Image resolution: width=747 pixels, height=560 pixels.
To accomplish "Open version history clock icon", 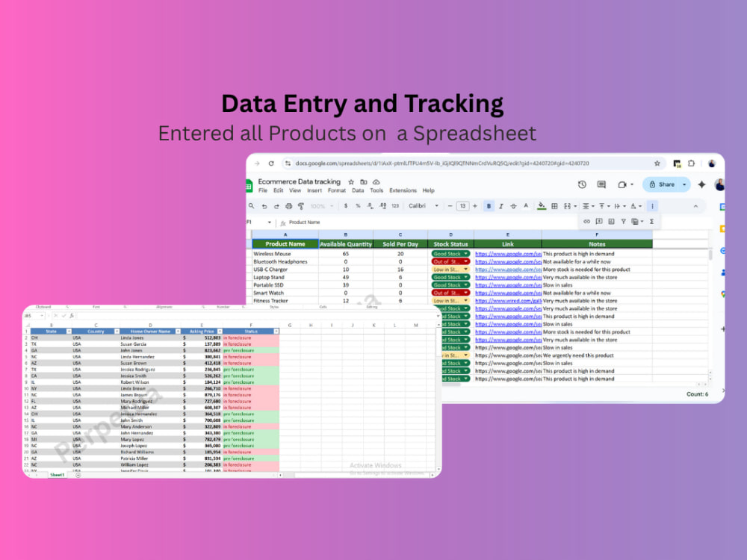I will click(582, 184).
